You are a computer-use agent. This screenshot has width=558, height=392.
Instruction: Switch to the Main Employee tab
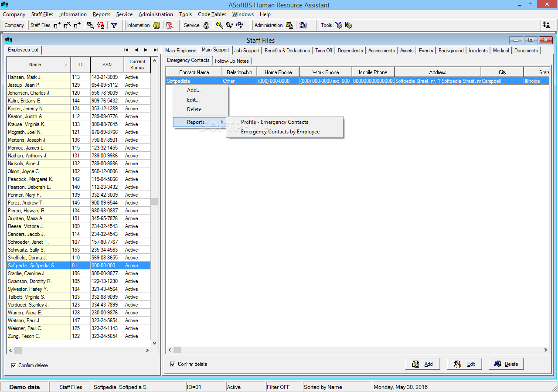[180, 51]
